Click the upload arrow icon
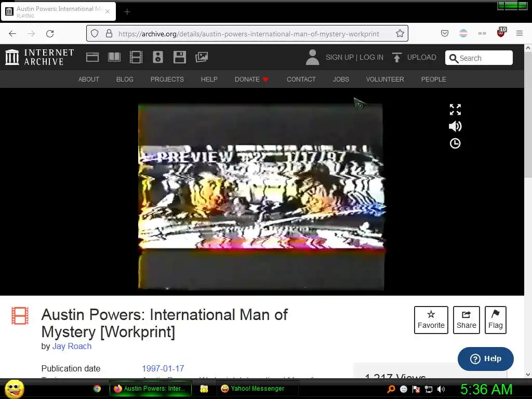The height and width of the screenshot is (399, 532). (x=396, y=57)
